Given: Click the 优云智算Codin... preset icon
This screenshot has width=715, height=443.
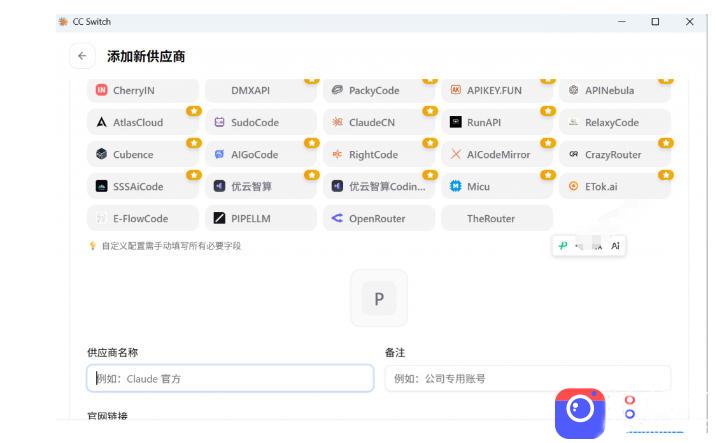Looking at the screenshot, I should click(337, 186).
